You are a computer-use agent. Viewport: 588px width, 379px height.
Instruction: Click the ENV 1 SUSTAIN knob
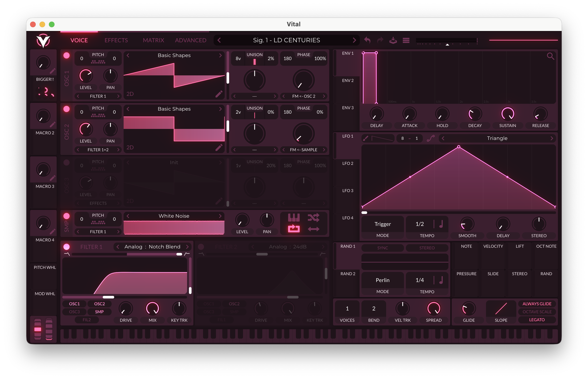coord(507,114)
